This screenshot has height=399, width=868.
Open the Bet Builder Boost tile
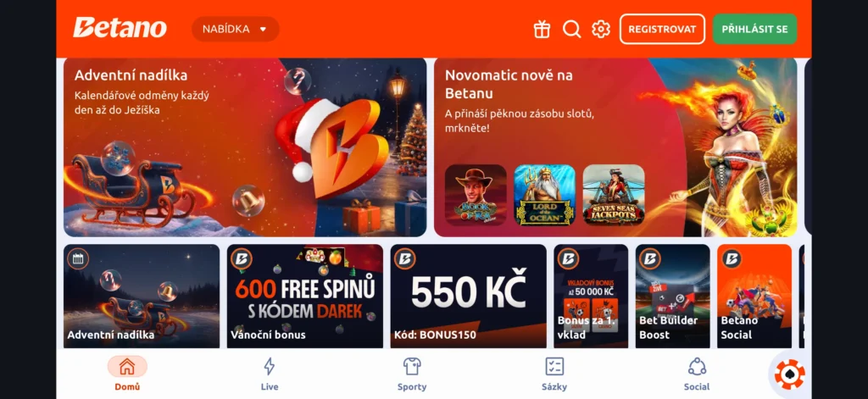(x=672, y=296)
